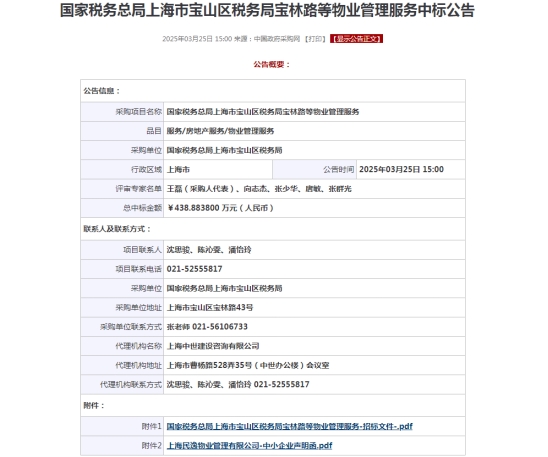This screenshot has height=457, width=548.
Task: Select the value 张老师 021-56106733
Action: coord(207,327)
